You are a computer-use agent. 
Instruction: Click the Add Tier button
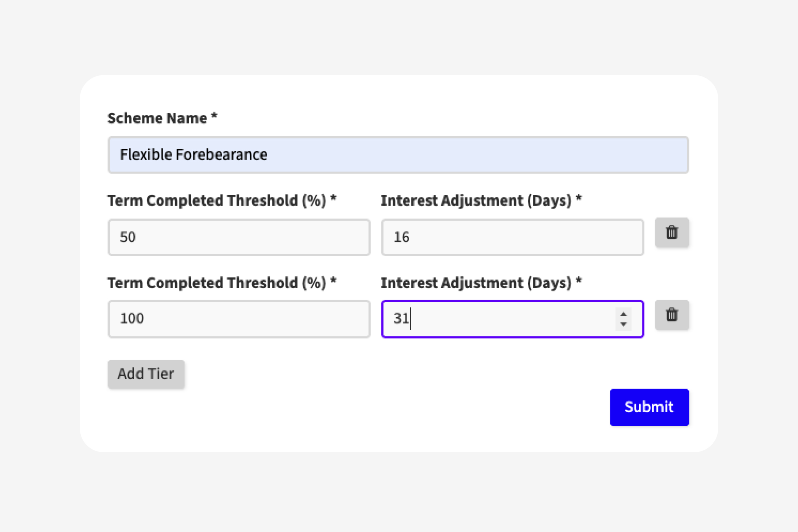coord(146,374)
